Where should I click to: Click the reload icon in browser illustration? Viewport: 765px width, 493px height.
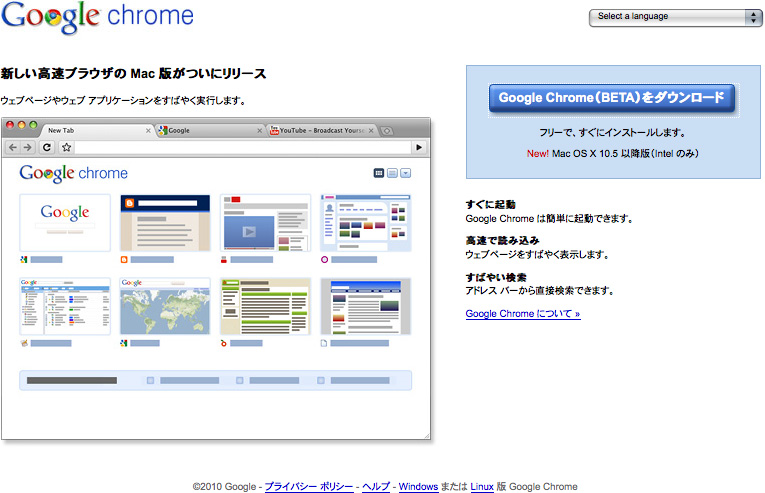[x=47, y=147]
